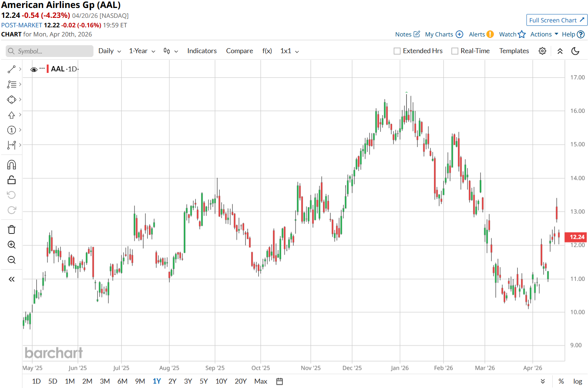Open the chart type candlestick dropdown
588x388 pixels.
171,51
